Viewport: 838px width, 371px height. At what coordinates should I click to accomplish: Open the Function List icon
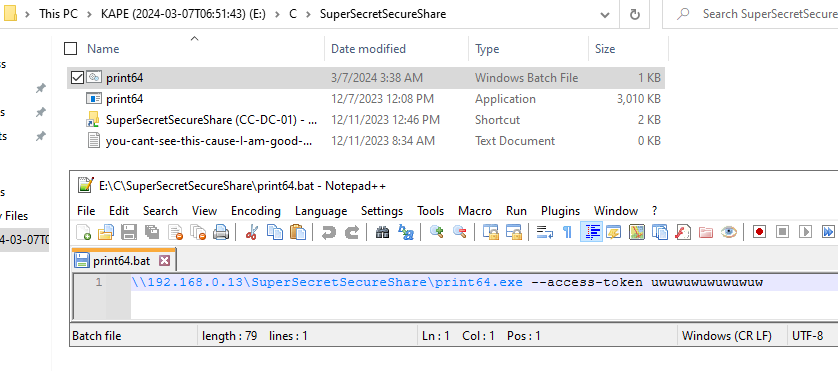[683, 232]
